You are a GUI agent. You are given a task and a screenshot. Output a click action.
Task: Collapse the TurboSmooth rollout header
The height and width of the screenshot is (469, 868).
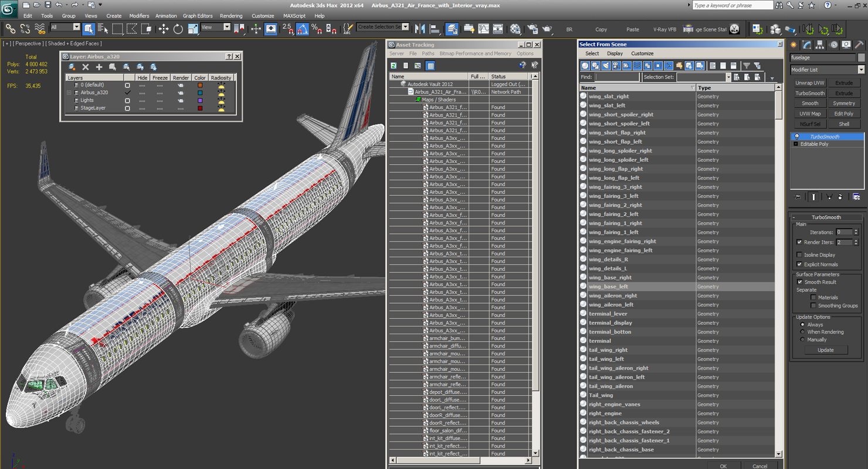tap(826, 217)
